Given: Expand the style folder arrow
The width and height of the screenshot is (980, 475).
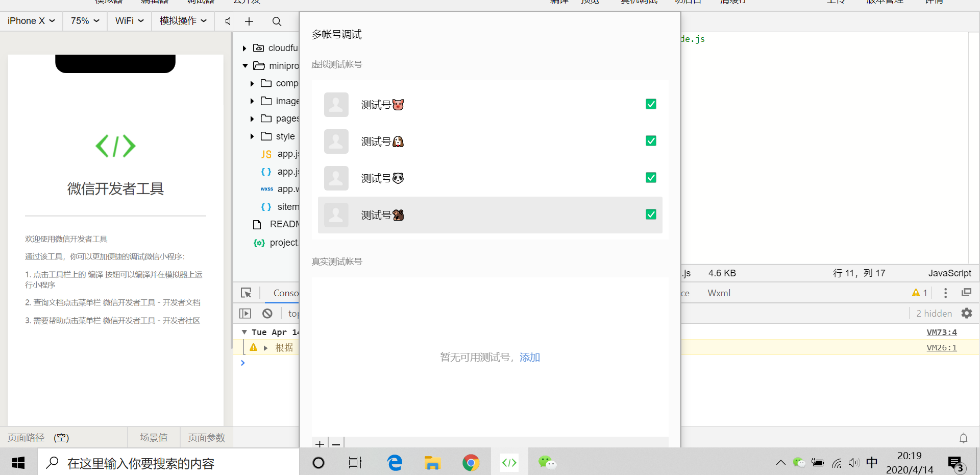Looking at the screenshot, I should (252, 136).
